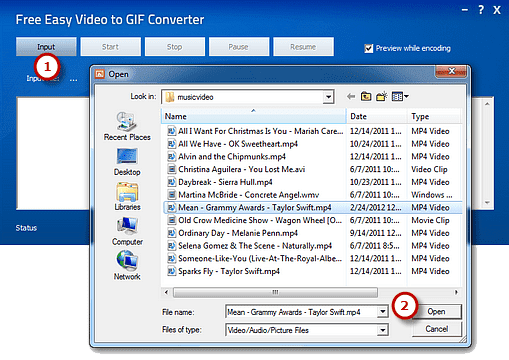Screen dimensions: 509x360
Task: Click the 2/24/2012 date cell
Action: click(x=375, y=208)
